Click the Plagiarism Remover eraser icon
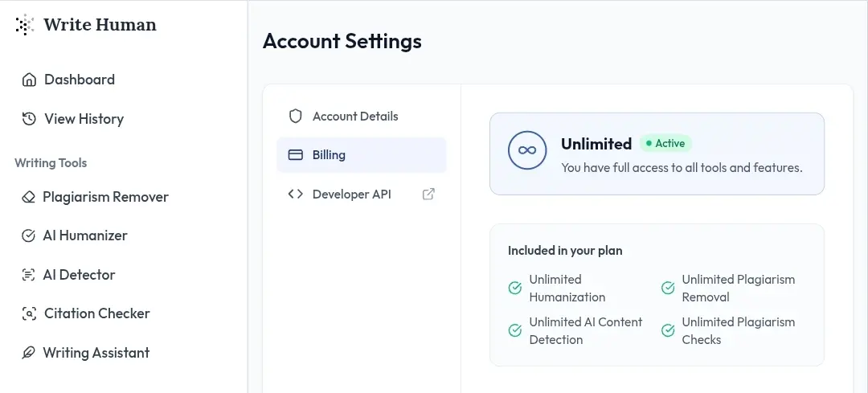The height and width of the screenshot is (393, 868). (x=28, y=197)
